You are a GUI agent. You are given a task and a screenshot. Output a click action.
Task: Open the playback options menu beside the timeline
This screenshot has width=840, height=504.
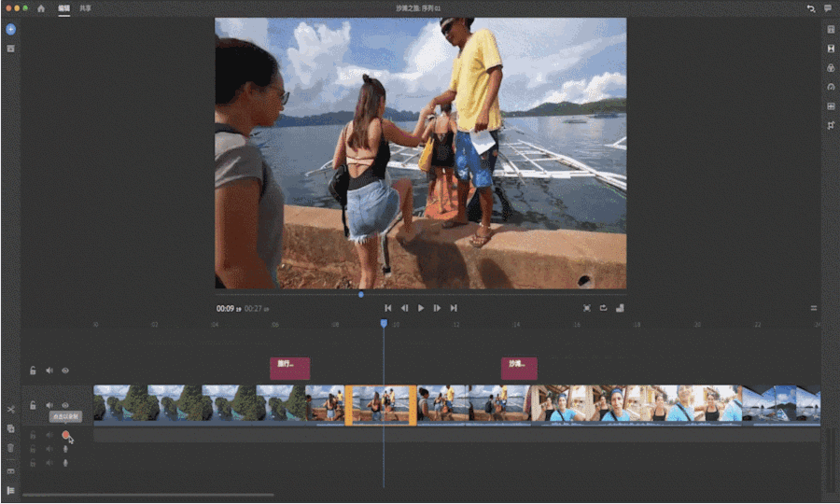tap(813, 308)
